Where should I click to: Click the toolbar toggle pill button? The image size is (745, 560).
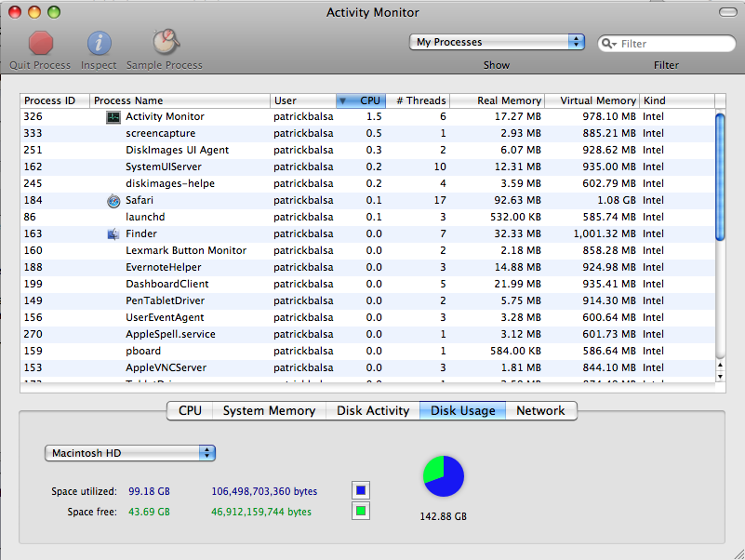click(x=728, y=12)
